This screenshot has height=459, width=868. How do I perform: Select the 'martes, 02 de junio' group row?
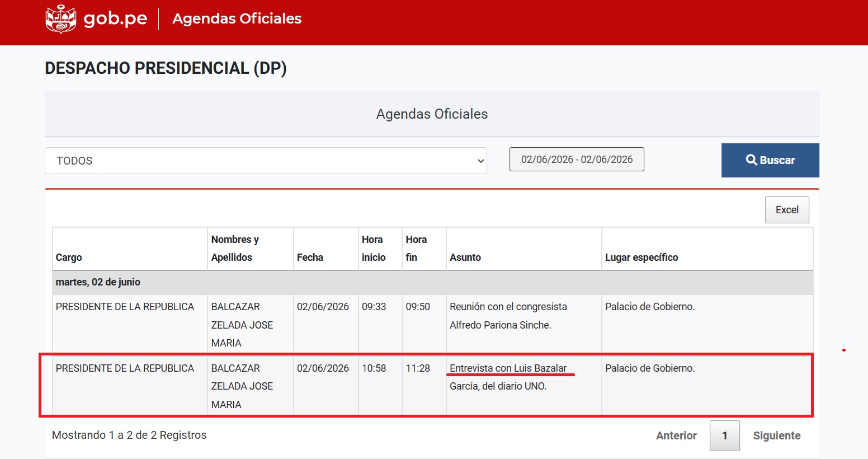[433, 282]
